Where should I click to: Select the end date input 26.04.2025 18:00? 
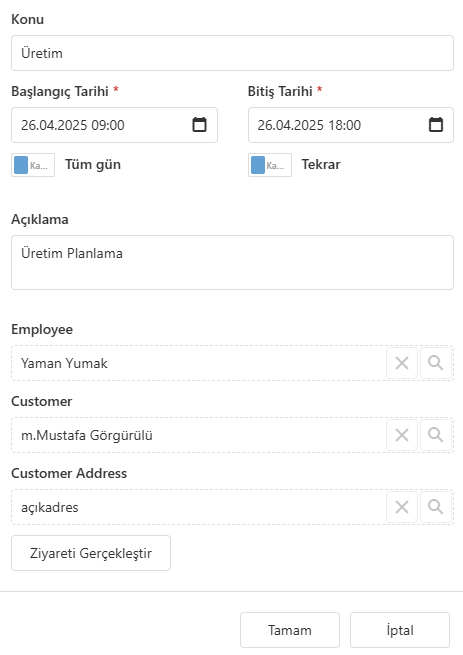[338, 125]
